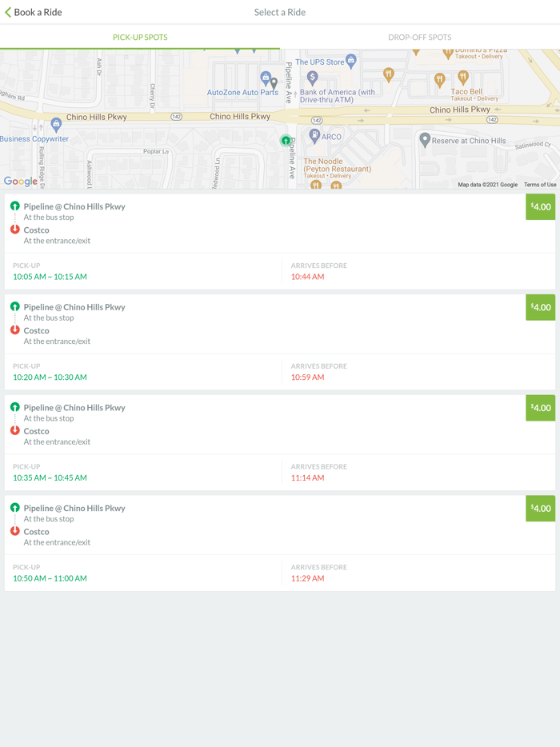Click red drop-off arrow icon in 10:35 AM ride

tap(15, 430)
